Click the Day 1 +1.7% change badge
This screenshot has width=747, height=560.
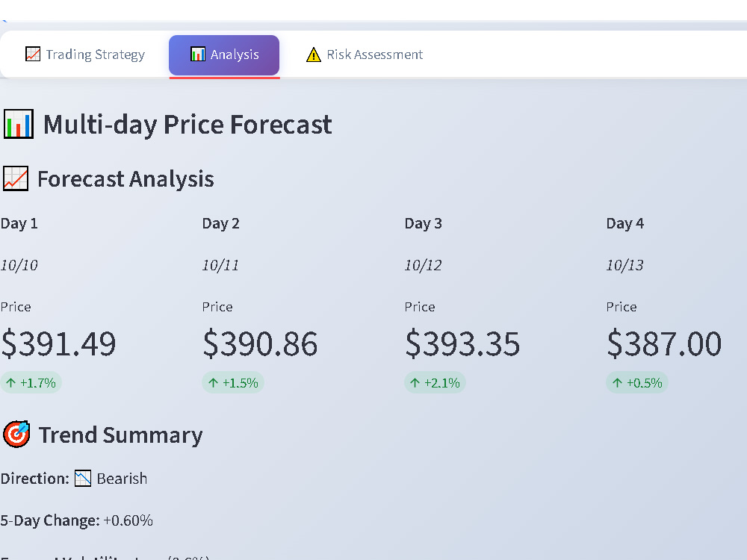tap(31, 383)
